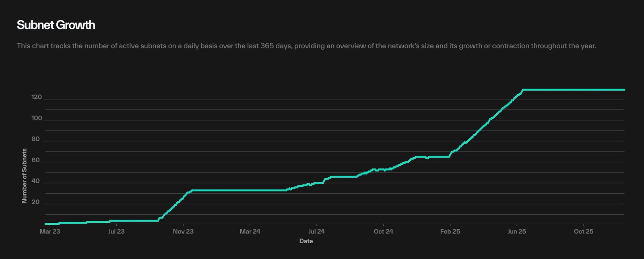Select the Mar 23 date tick

(50, 231)
